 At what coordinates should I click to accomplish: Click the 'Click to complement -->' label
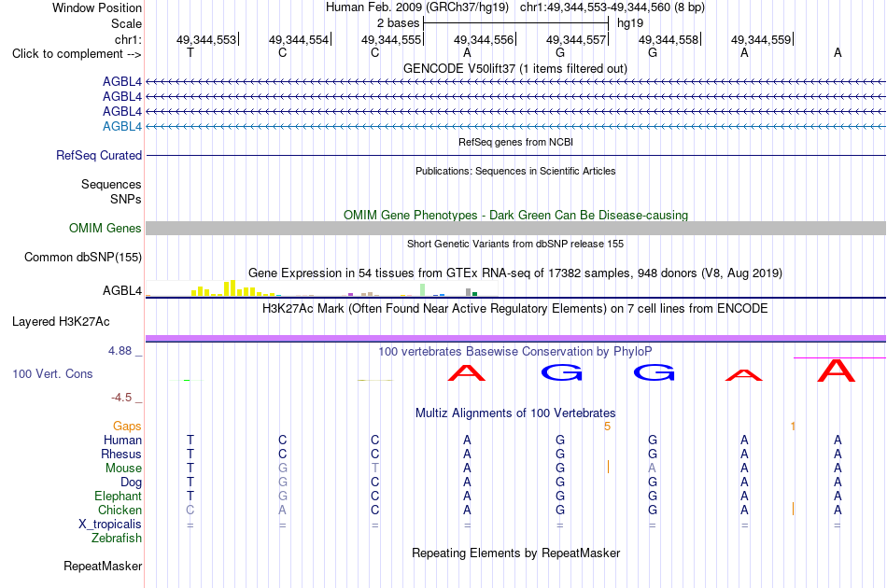pyautogui.click(x=77, y=54)
